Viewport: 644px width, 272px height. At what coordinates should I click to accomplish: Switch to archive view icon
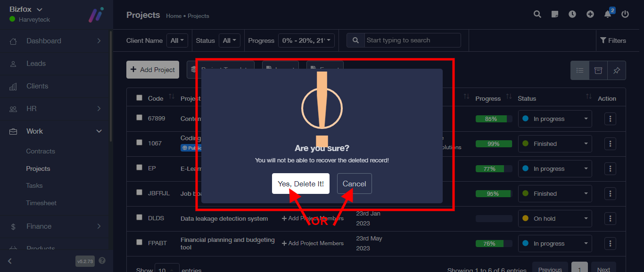coord(598,70)
